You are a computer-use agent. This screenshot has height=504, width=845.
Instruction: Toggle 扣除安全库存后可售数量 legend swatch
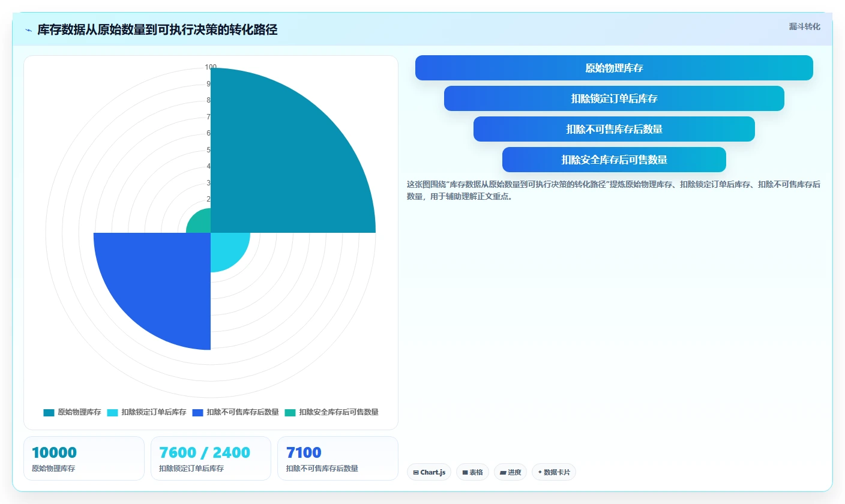pos(290,412)
